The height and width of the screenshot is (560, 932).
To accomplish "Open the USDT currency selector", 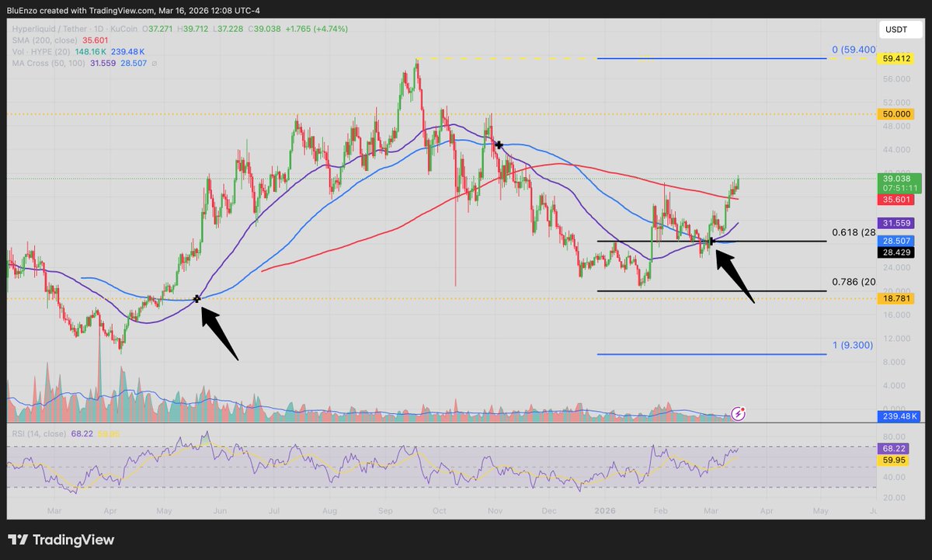I will tap(899, 30).
